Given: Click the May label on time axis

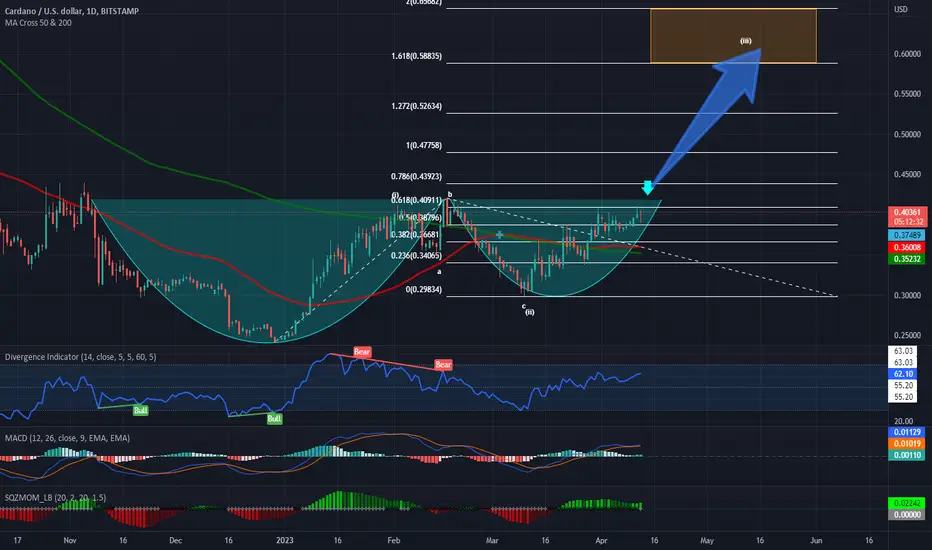Looking at the screenshot, I should pyautogui.click(x=707, y=540).
